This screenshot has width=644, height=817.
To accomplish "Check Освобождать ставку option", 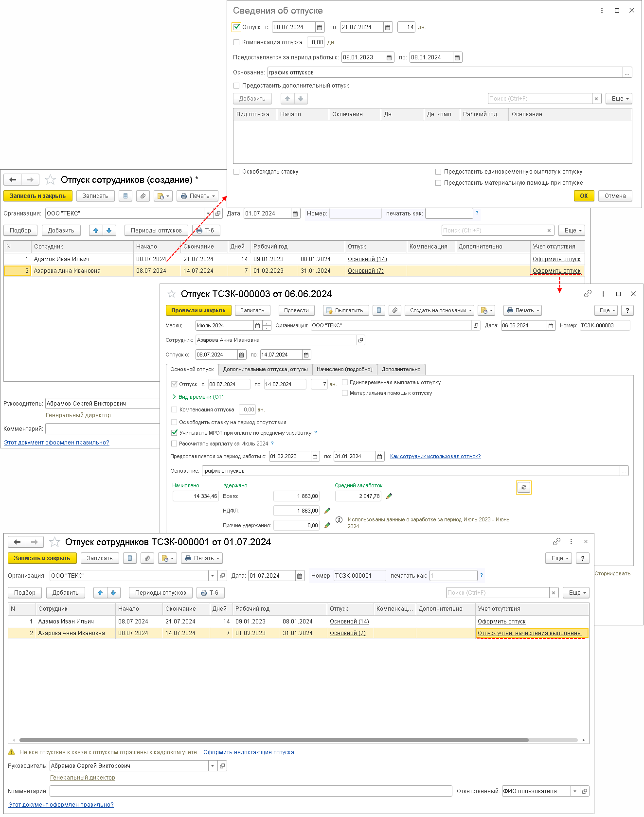I will tap(236, 172).
